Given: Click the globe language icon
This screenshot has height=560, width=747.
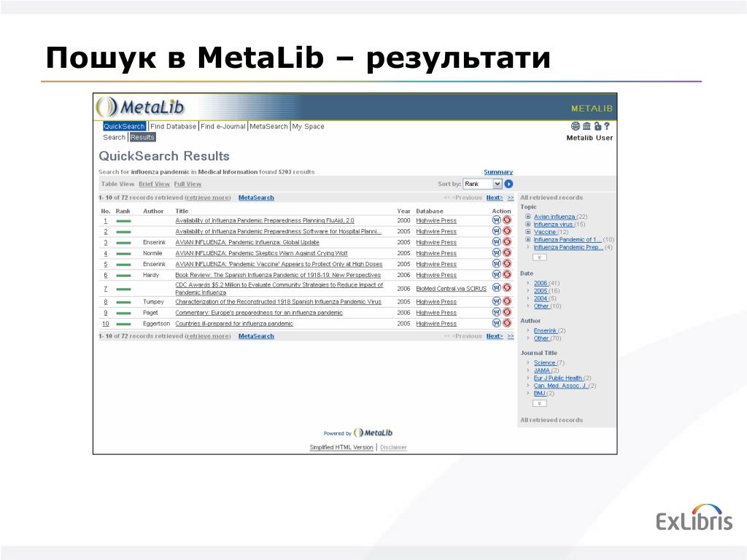Looking at the screenshot, I should pos(576,126).
